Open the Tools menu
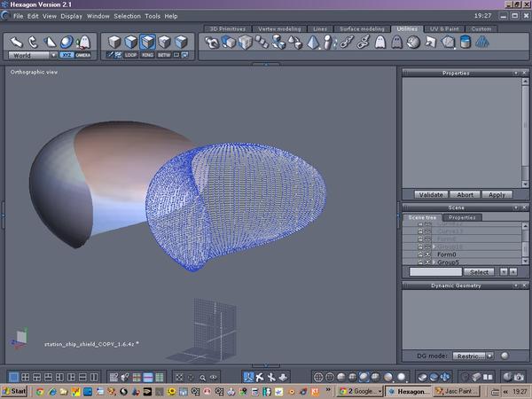Screen dimensions: 532x399 pos(153,16)
